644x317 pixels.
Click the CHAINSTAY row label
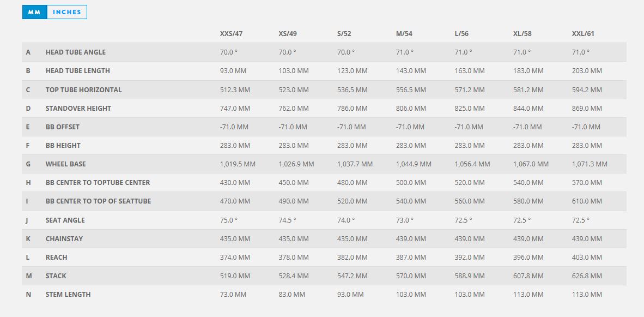pyautogui.click(x=64, y=239)
